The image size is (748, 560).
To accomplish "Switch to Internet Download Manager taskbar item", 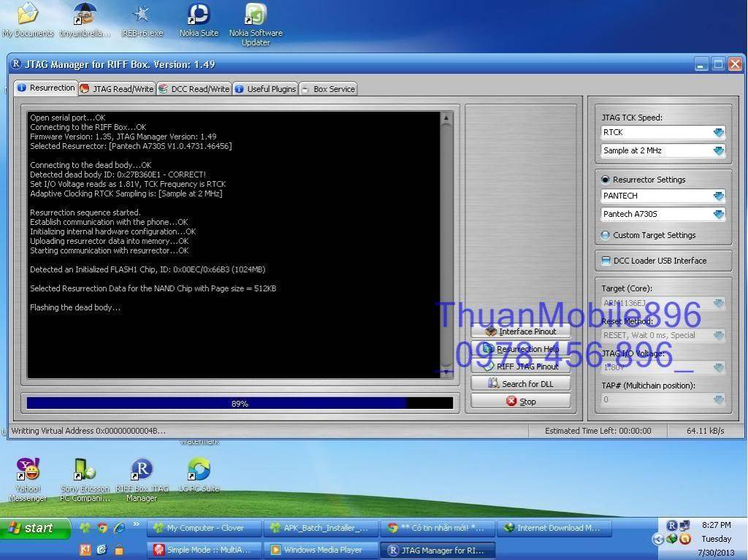I will click(x=555, y=528).
